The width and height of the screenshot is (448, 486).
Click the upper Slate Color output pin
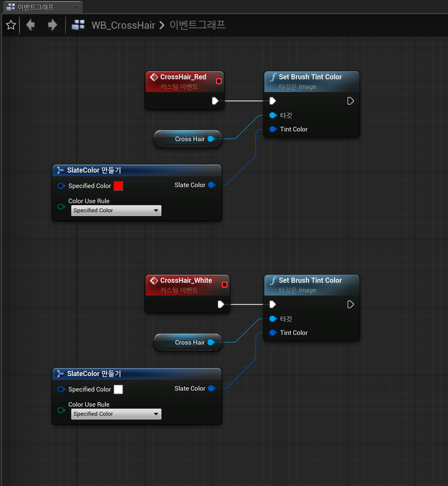(212, 185)
